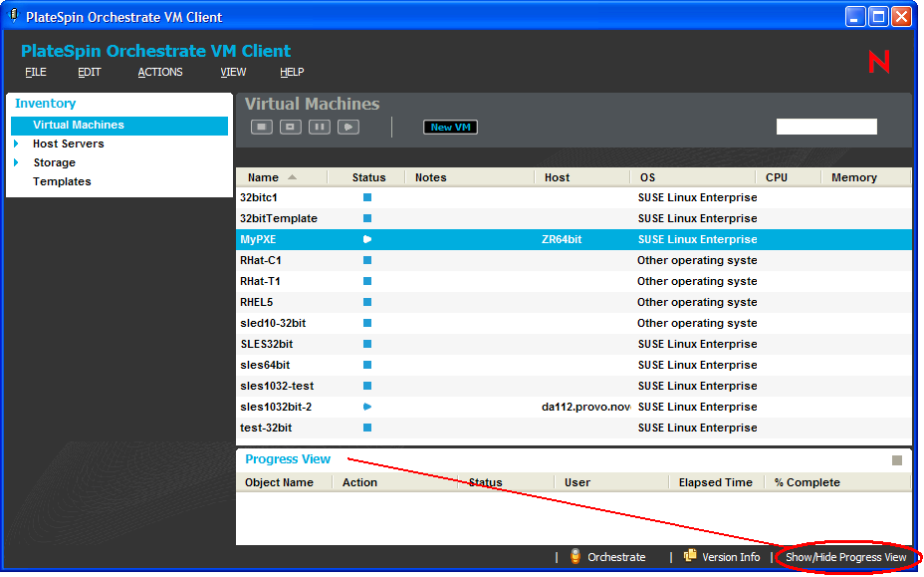The image size is (924, 577).
Task: Click the Stop VM toolbar icon
Action: pyautogui.click(x=262, y=127)
